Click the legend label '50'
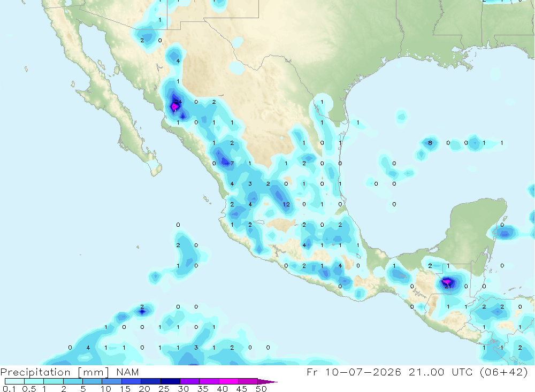This screenshot has height=392, width=535. pos(262,389)
